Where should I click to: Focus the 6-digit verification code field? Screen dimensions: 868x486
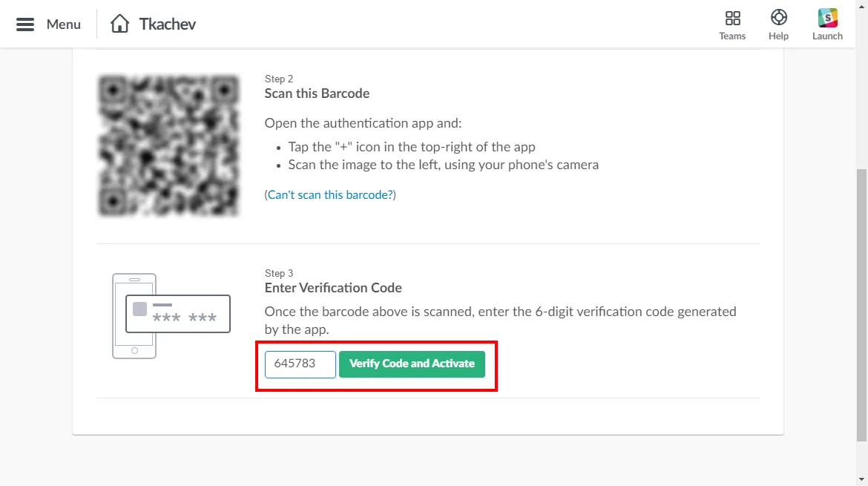300,364
